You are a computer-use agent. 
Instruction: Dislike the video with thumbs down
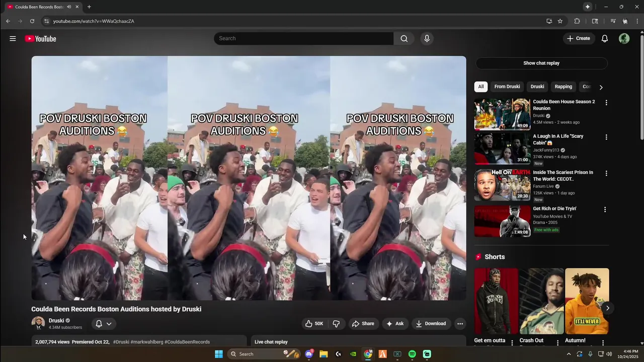pyautogui.click(x=336, y=324)
